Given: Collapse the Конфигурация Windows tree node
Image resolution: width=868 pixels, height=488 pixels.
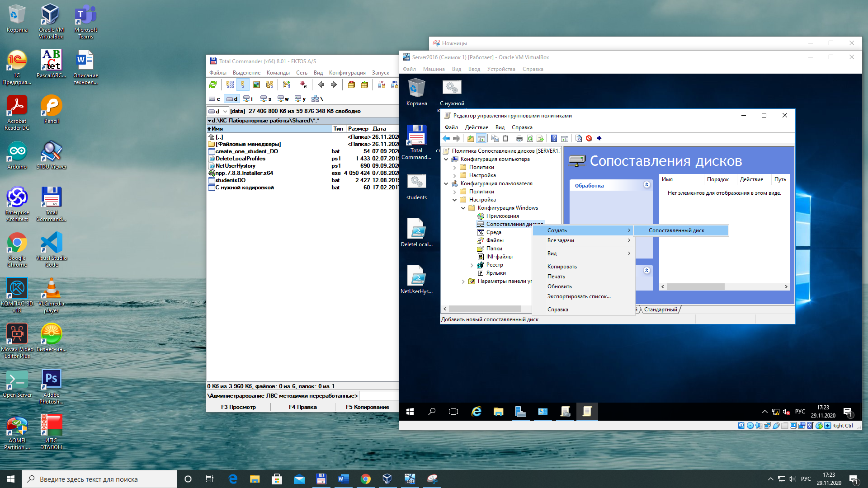Looking at the screenshot, I should click(463, 208).
